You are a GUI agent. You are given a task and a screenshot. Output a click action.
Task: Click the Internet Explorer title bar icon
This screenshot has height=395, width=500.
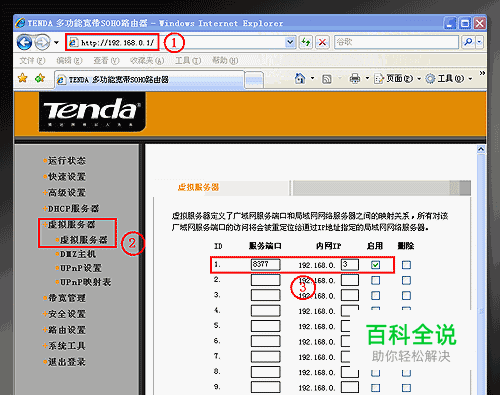click(x=20, y=23)
